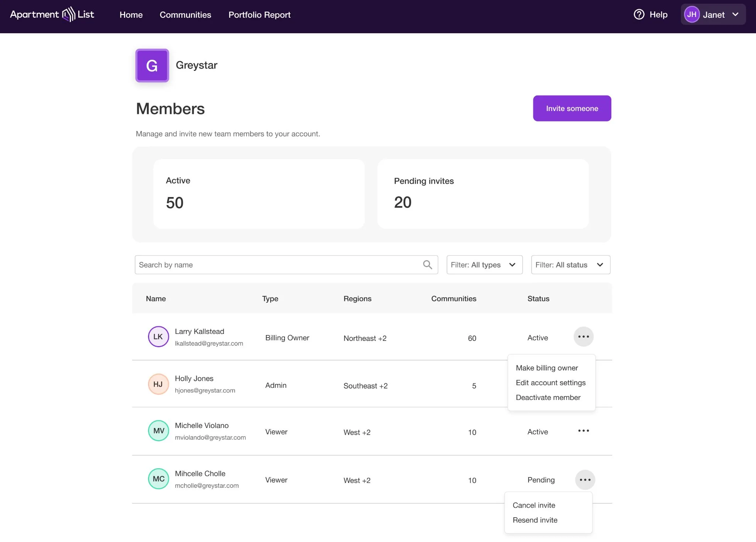Click the Pending invites card
The image size is (756, 542).
point(483,194)
